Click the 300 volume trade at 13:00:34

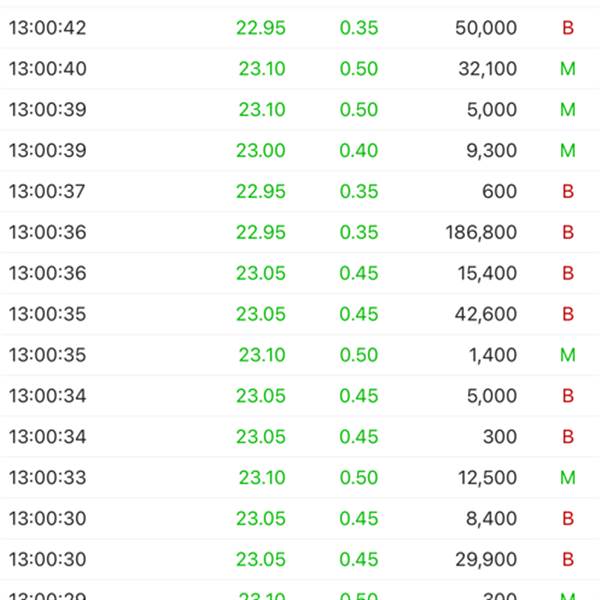[x=500, y=437]
